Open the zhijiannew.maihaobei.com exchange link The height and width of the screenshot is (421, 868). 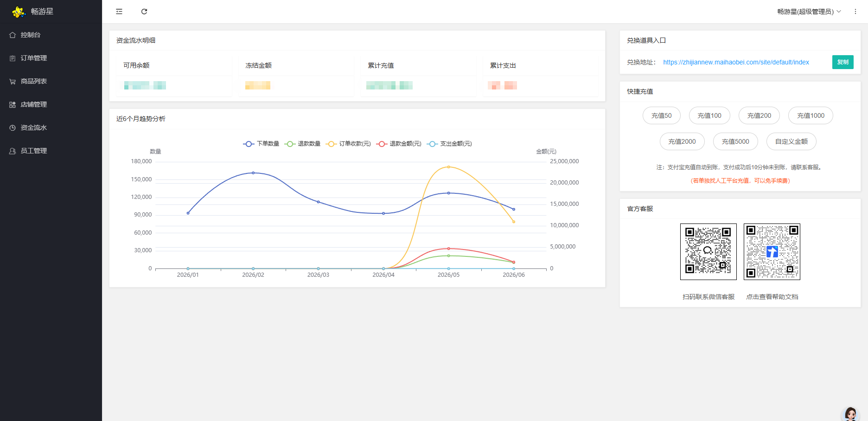coord(736,62)
